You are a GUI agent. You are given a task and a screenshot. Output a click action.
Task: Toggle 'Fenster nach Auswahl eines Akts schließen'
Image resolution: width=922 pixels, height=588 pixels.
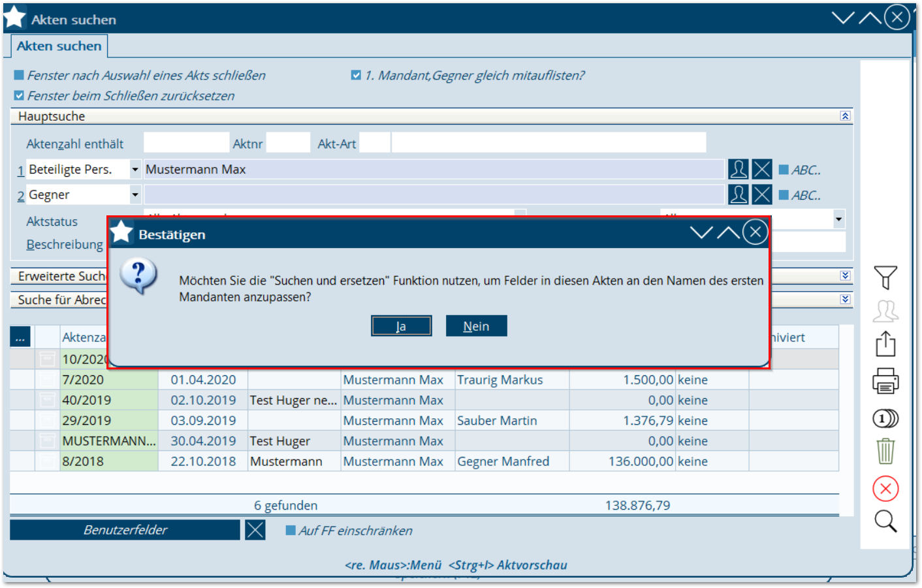point(19,75)
